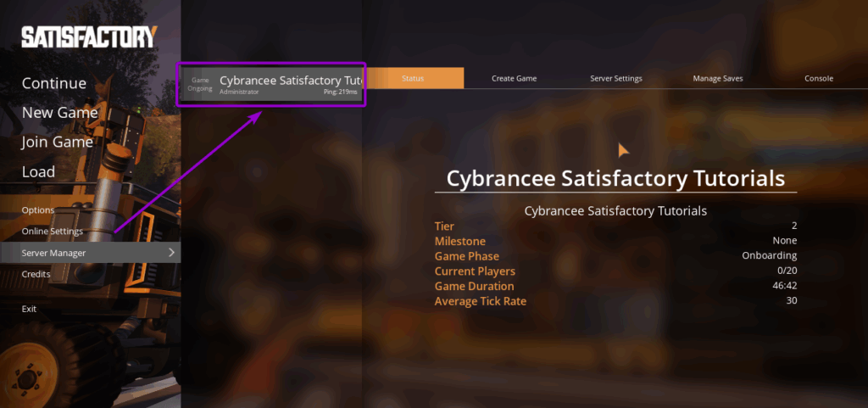Switch to the Console tab

point(818,79)
